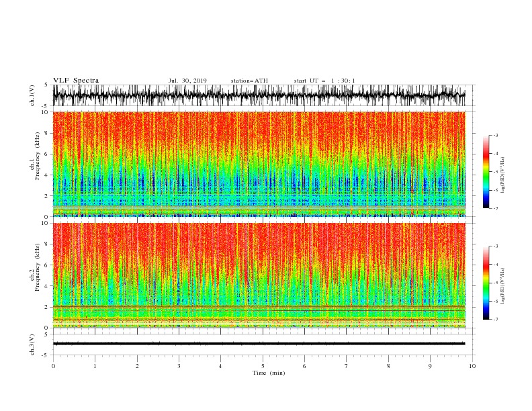Click the '10' frequency tick on ch.1 axis
532x411 pixels.
click(x=45, y=112)
